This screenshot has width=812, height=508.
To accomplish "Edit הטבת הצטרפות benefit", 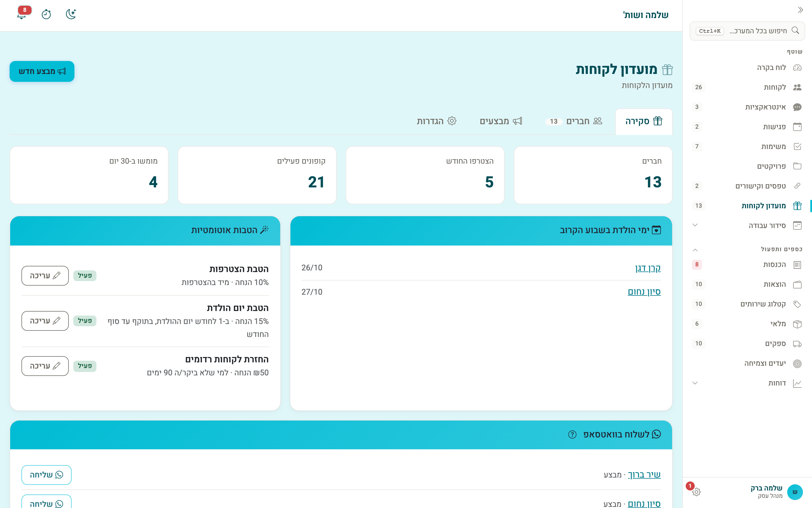I will [x=45, y=276].
